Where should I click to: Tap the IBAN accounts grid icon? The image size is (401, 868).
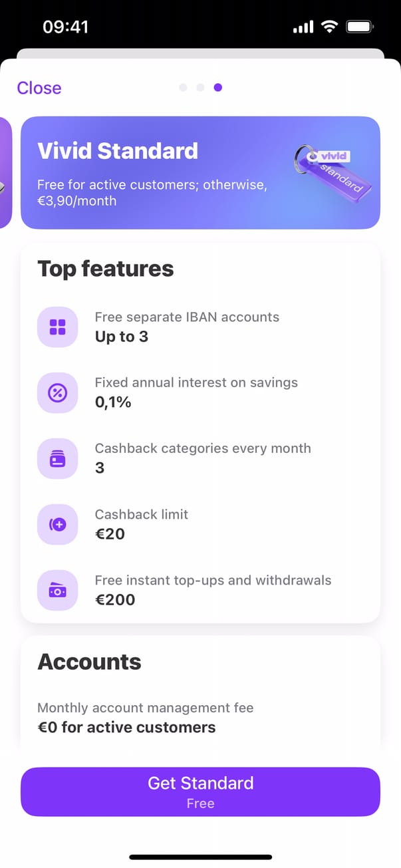click(x=58, y=327)
